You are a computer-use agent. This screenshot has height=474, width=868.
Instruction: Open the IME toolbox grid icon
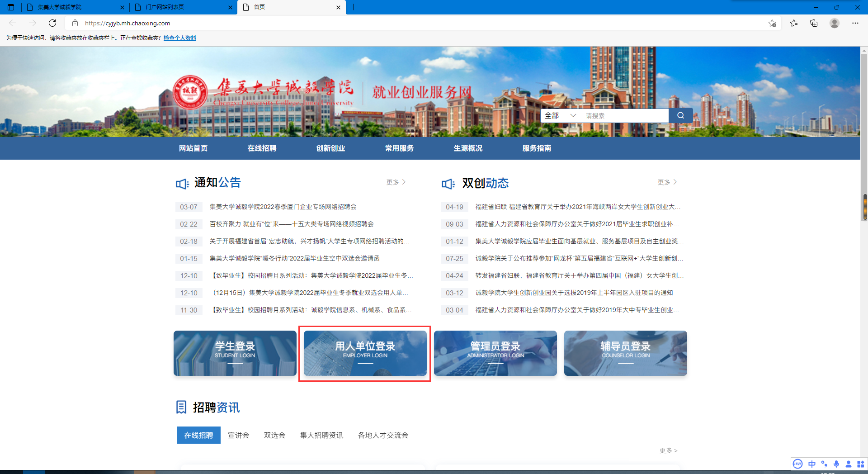pos(861,464)
